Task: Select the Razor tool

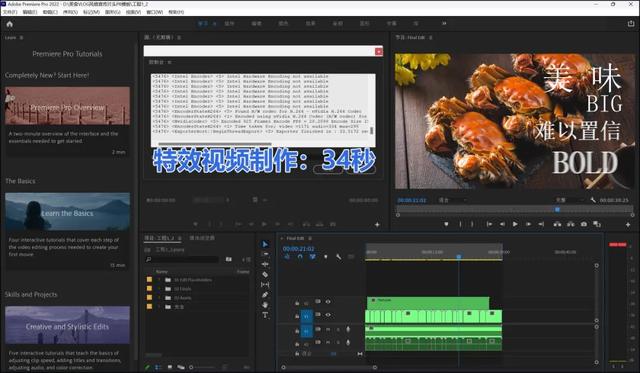Action: point(265,275)
